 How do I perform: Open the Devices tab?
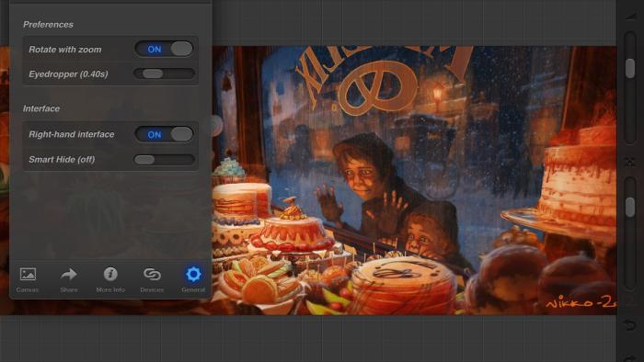coord(152,279)
